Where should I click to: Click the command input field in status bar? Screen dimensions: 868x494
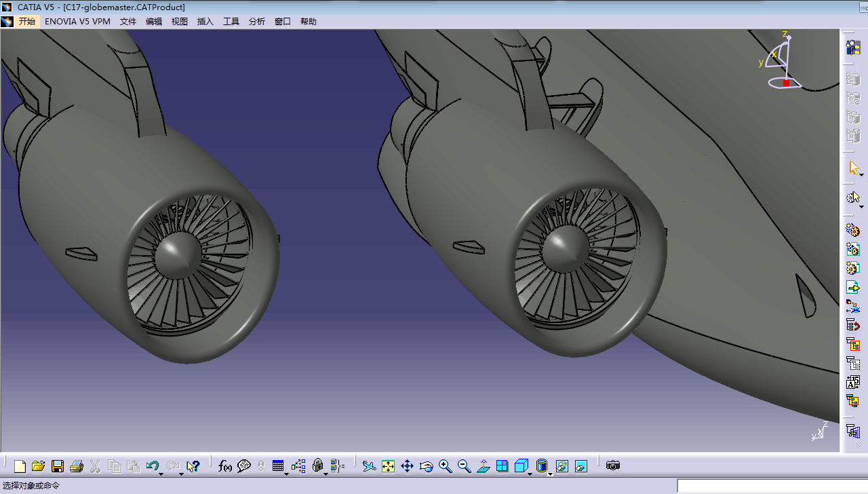pyautogui.click(x=772, y=486)
